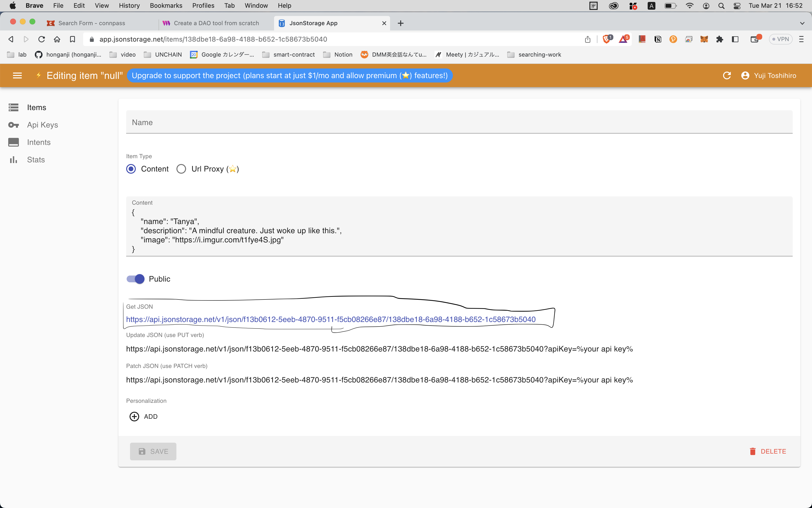
Task: Open the Profiles menu in menu bar
Action: tap(203, 5)
